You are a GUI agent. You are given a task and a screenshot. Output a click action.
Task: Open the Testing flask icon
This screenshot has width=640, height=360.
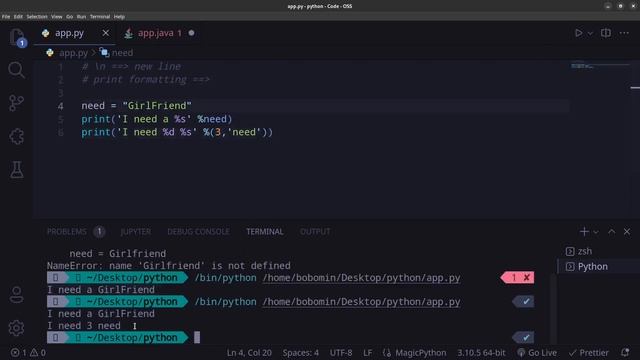[16, 169]
